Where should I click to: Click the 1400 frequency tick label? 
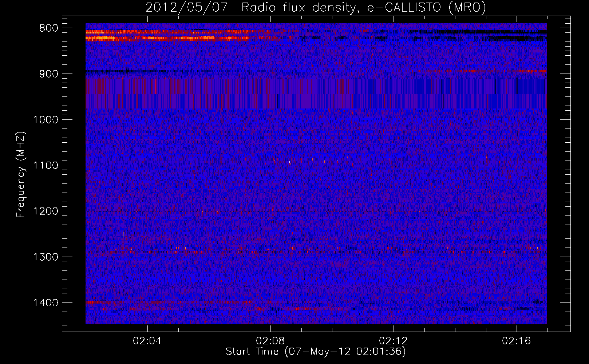coord(46,303)
